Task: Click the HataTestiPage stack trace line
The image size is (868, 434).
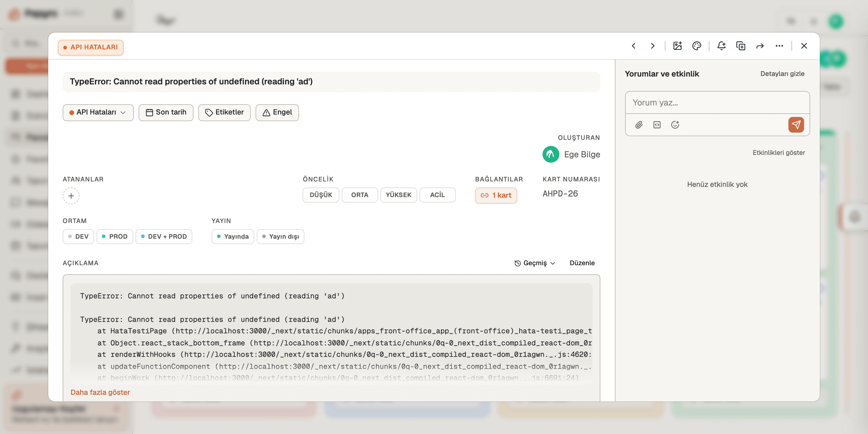Action: [344, 331]
